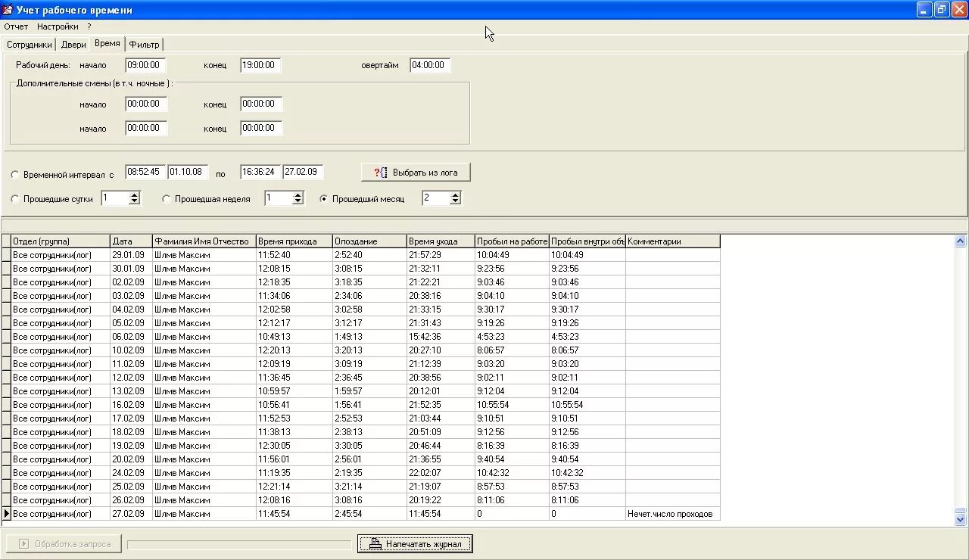Select the lateness cell 3:30:05
Screen dimensions: 969x560
(x=369, y=446)
